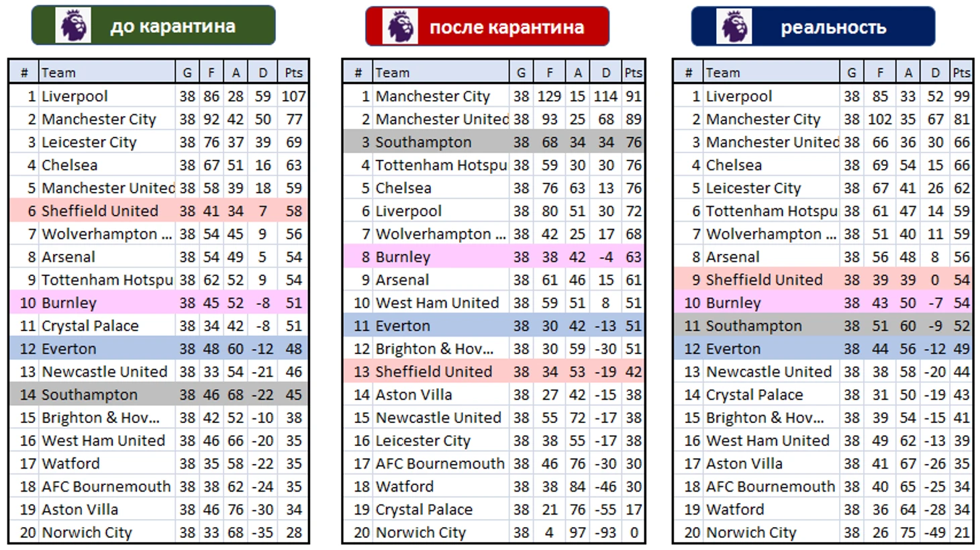
Task: Click Liverpool's 107 points cell
Action: coord(293,97)
